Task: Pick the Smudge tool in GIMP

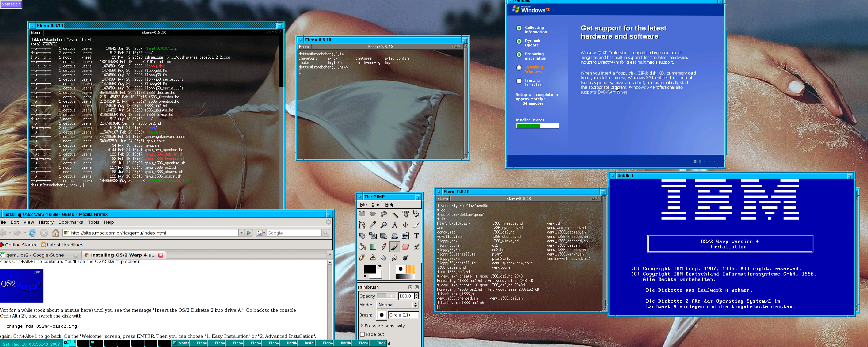Action: (x=395, y=258)
